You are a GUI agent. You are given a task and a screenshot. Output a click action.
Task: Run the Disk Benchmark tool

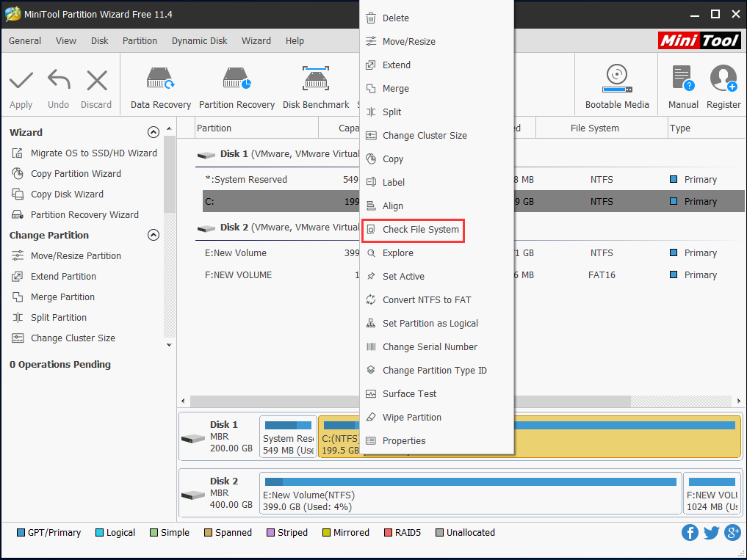coord(316,84)
